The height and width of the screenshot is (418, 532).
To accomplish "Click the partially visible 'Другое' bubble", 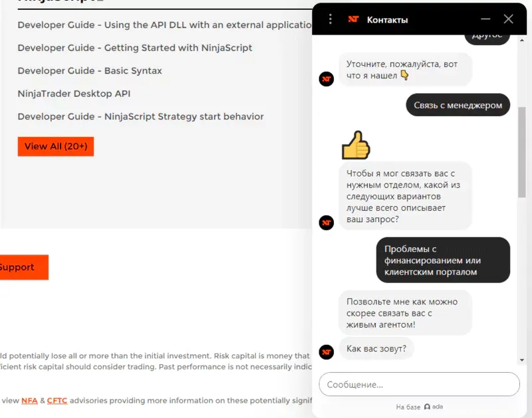I will (x=487, y=39).
